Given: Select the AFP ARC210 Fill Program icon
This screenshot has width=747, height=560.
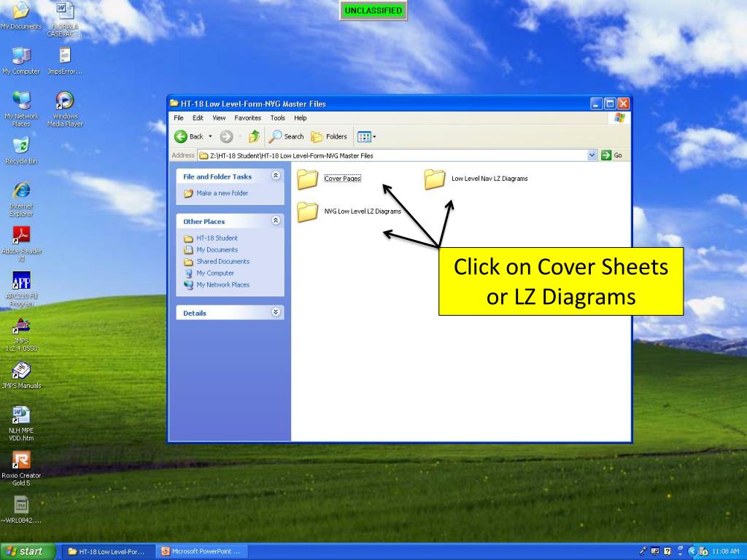Looking at the screenshot, I should click(x=21, y=289).
